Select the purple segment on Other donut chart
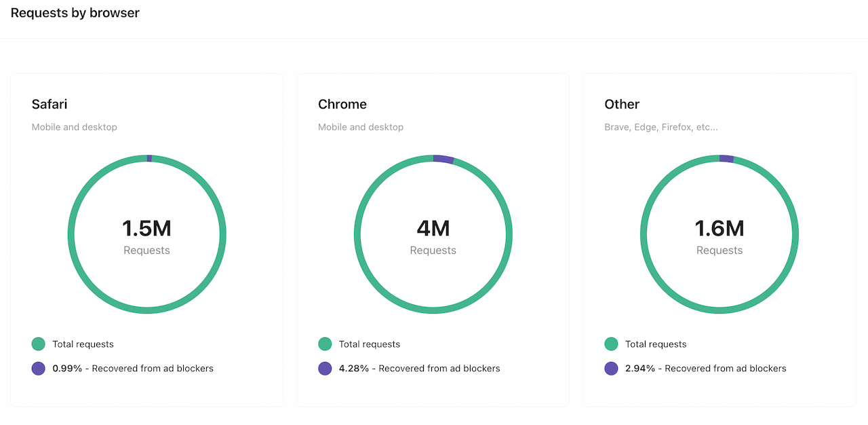Viewport: 868px width, 425px height. [726, 159]
